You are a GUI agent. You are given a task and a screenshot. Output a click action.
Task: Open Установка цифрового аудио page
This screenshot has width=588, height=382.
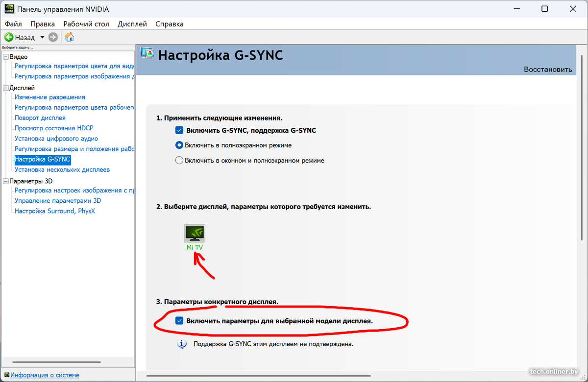coord(56,138)
